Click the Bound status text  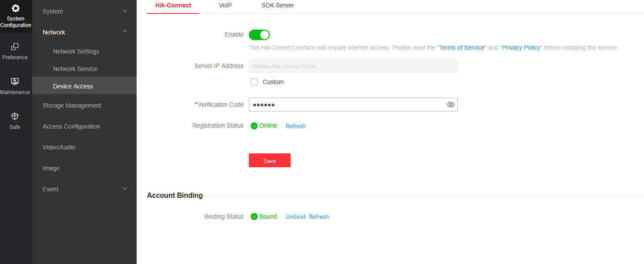[x=268, y=217]
